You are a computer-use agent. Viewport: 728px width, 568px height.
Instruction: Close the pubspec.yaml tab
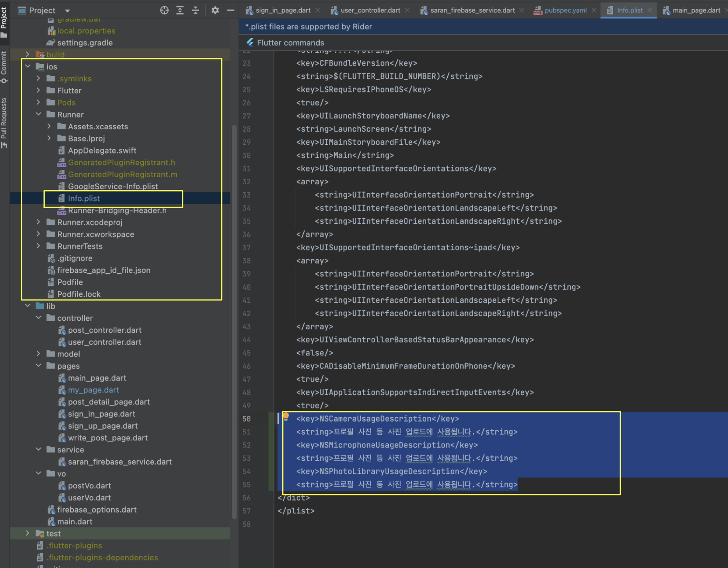coord(594,10)
